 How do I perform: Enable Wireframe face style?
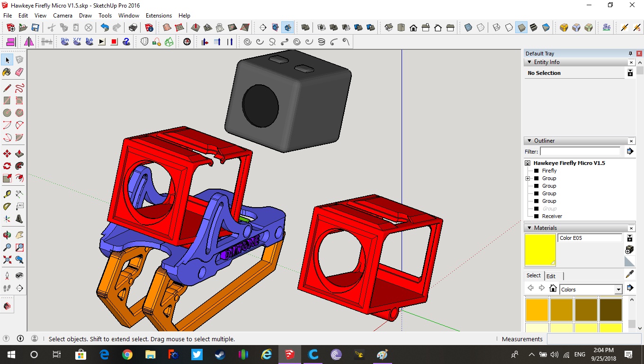[x=497, y=27]
